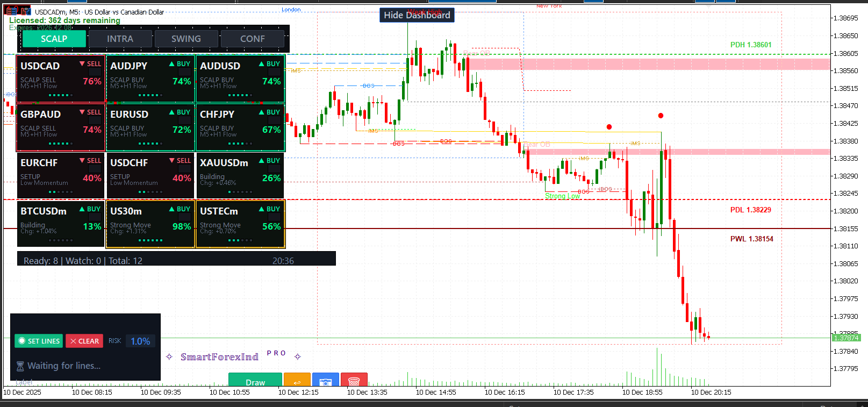Toggle the small box on GBPAUD card
The image size is (868, 407).
click(95, 120)
